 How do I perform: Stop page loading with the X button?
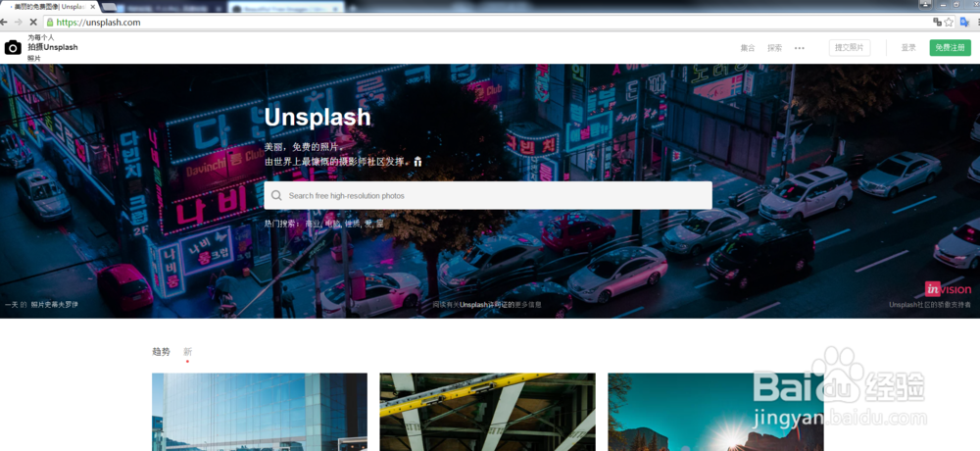coord(33,22)
